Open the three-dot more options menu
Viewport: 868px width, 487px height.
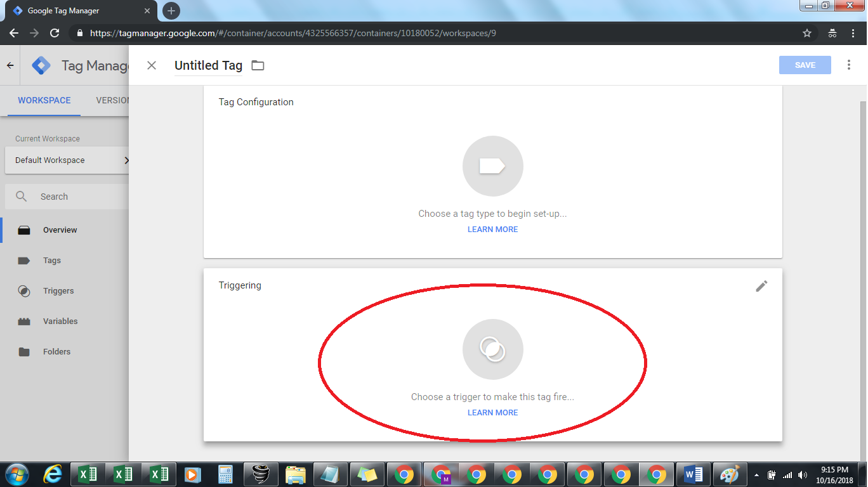[849, 65]
